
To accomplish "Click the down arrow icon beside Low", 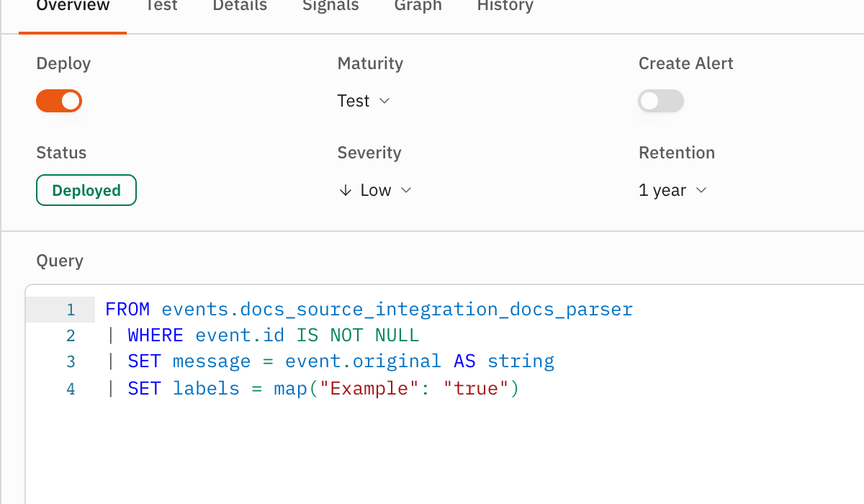I will pyautogui.click(x=346, y=190).
